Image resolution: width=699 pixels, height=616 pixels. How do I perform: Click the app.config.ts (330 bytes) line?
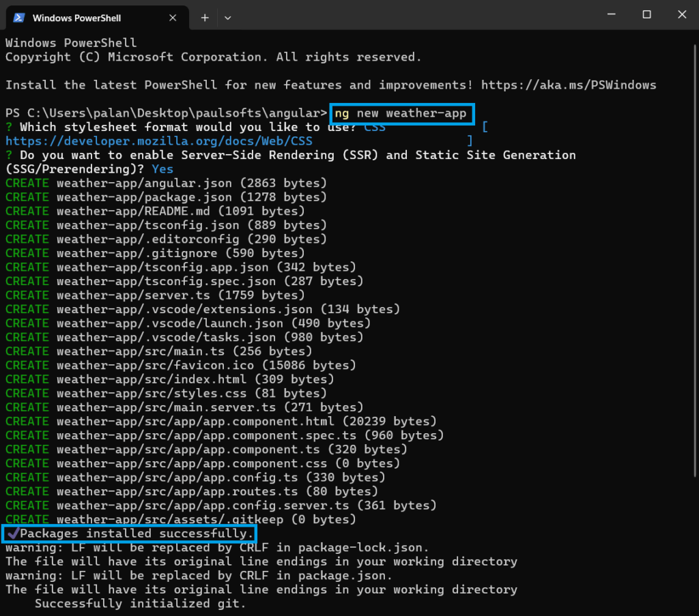(x=195, y=478)
